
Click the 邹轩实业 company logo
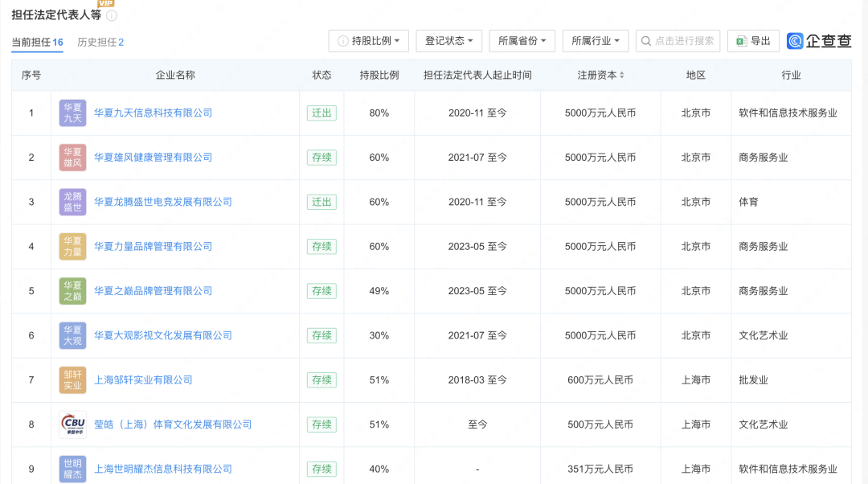pyautogui.click(x=72, y=380)
